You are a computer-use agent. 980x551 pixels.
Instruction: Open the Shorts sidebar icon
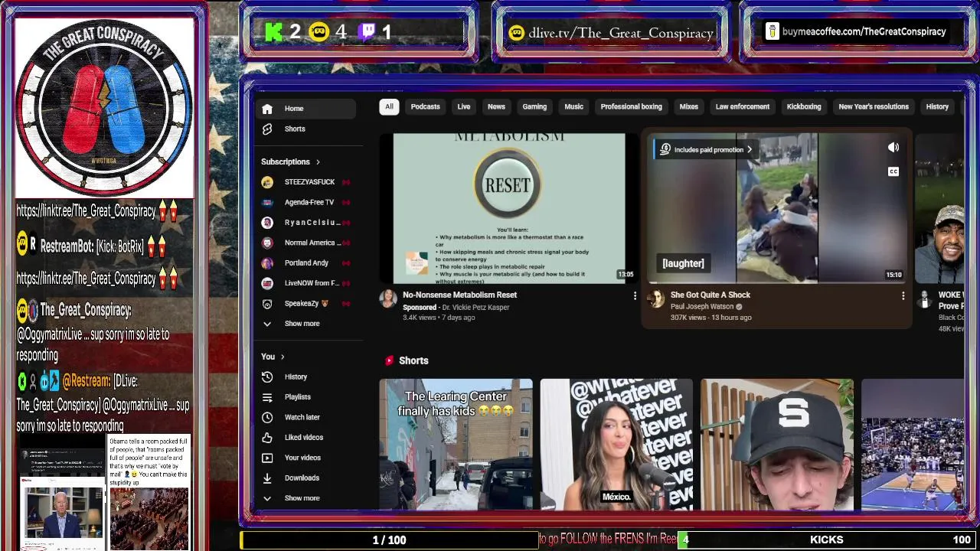[x=267, y=129]
